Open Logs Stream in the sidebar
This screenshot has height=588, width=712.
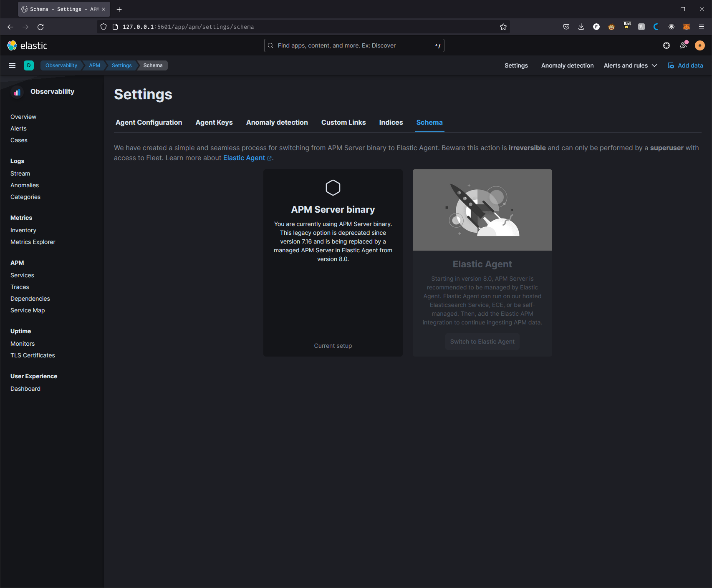(20, 173)
